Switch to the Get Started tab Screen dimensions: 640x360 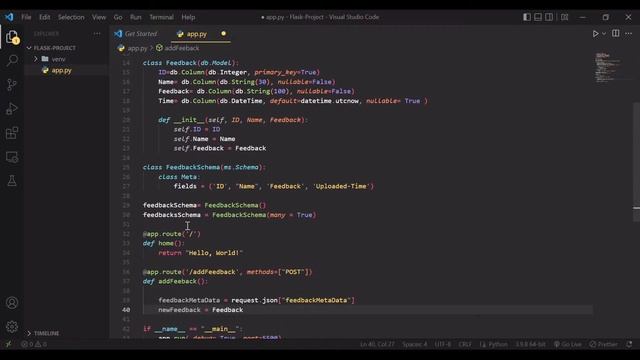(x=140, y=34)
